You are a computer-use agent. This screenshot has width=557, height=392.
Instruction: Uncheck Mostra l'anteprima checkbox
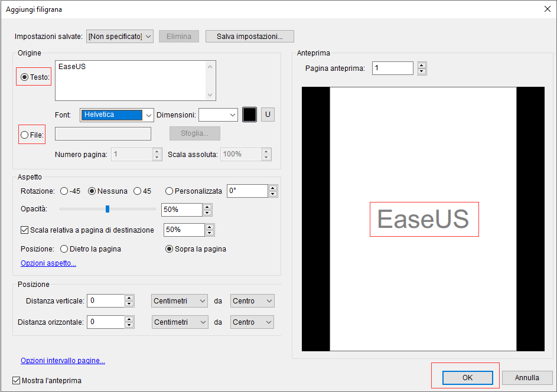point(17,381)
